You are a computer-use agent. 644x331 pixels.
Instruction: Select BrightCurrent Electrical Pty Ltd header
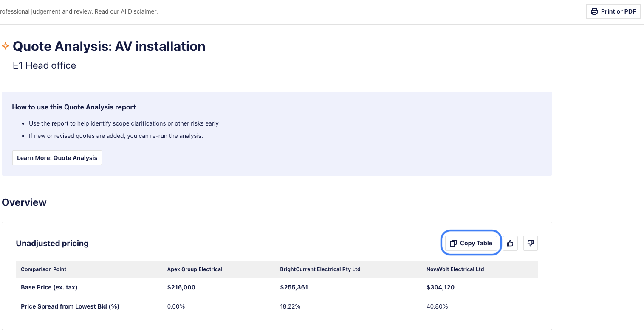pyautogui.click(x=320, y=269)
